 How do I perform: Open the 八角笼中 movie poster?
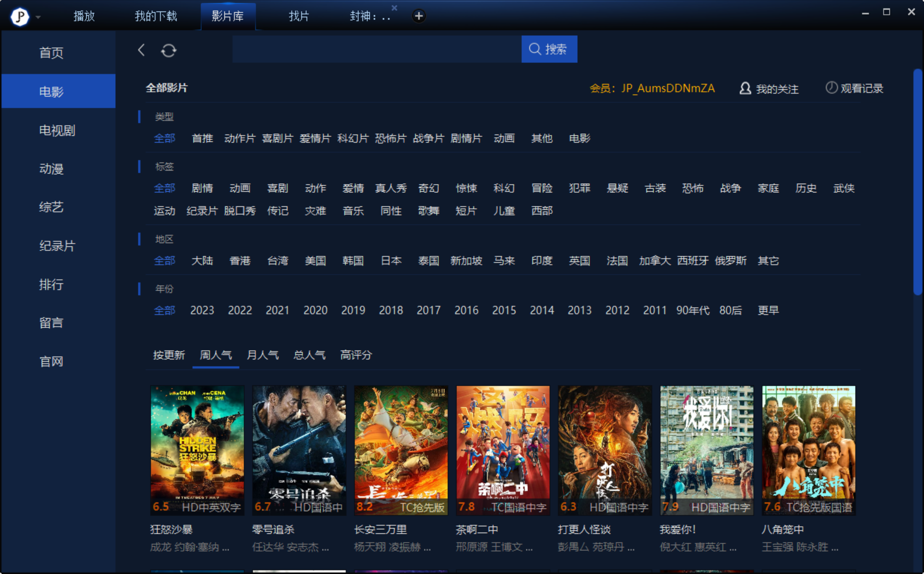point(809,450)
